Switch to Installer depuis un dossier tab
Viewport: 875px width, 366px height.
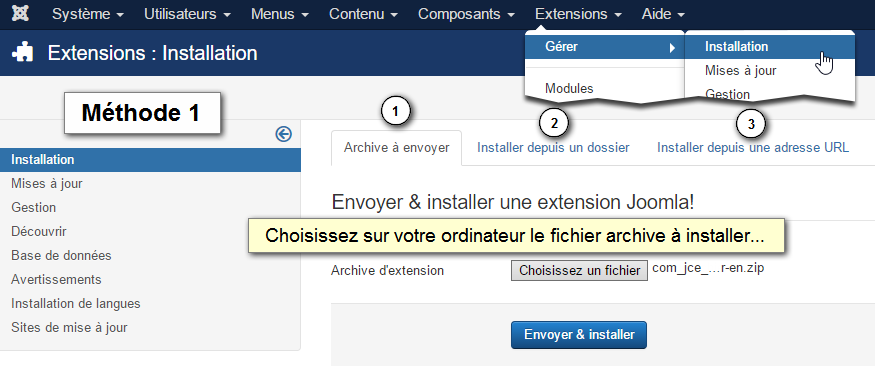click(x=553, y=148)
